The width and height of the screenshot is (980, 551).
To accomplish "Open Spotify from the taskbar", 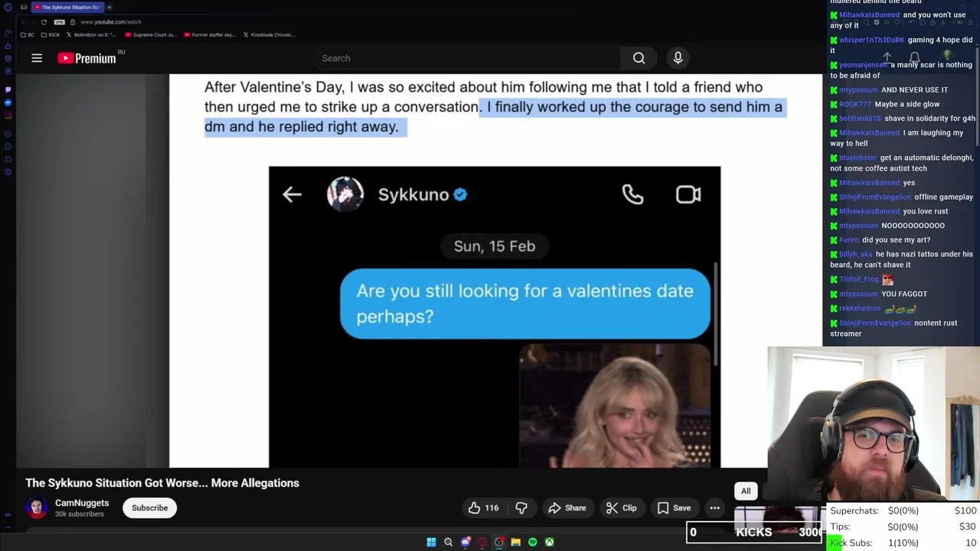I will pyautogui.click(x=532, y=543).
